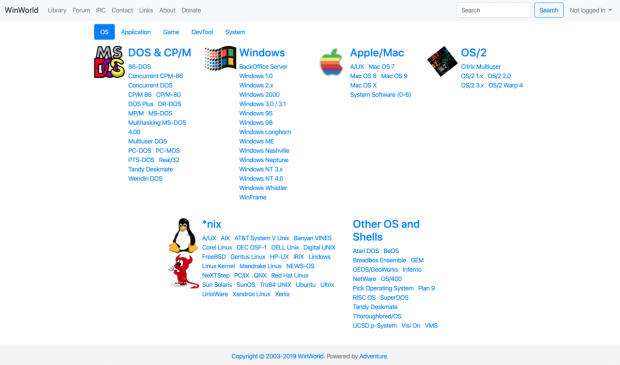
Task: Open the FreeBSD link
Action: [x=214, y=257]
